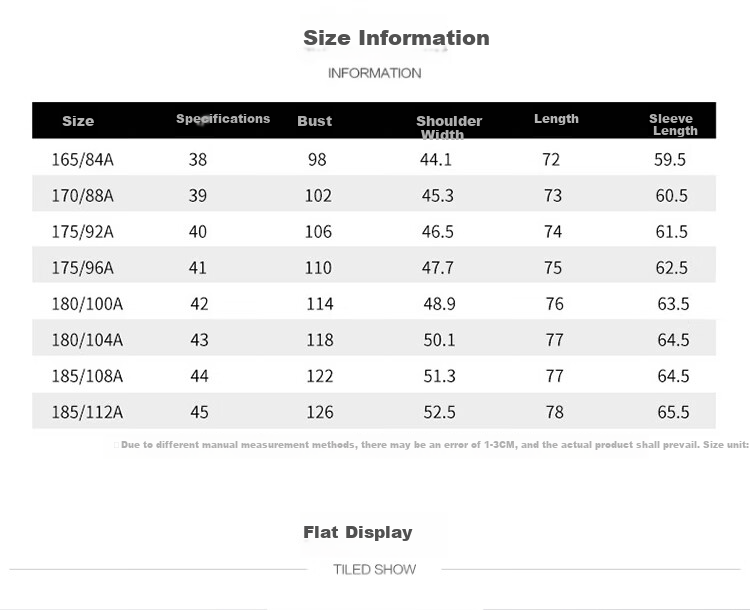Click the Sleeve Length column header

pos(673,124)
